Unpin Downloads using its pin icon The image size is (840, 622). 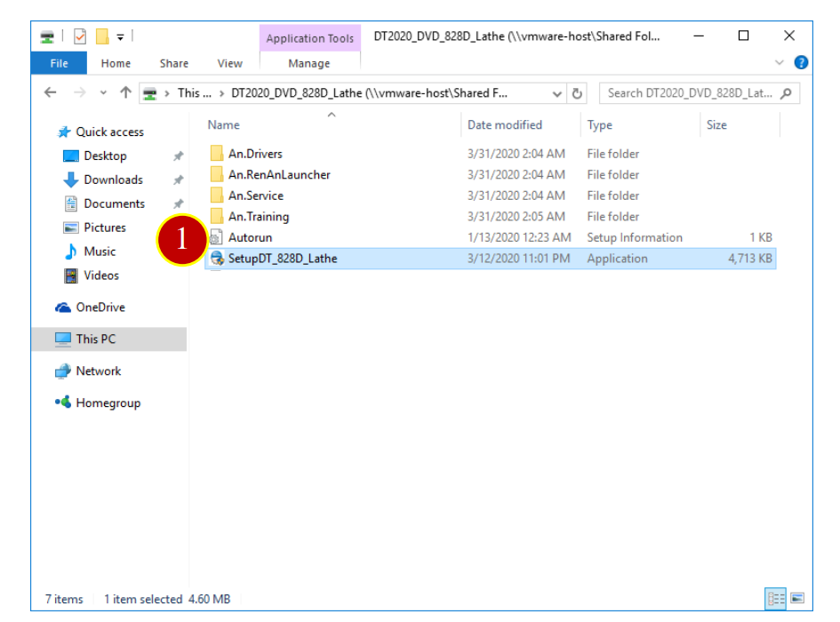coord(179,180)
